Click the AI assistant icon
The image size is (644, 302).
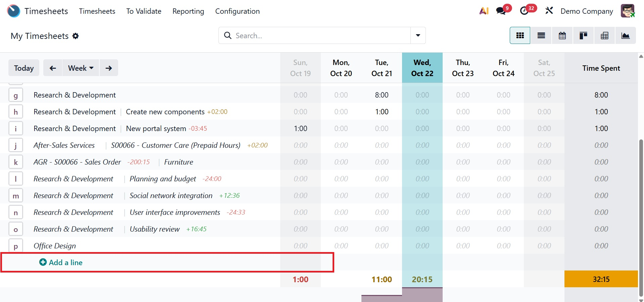484,11
